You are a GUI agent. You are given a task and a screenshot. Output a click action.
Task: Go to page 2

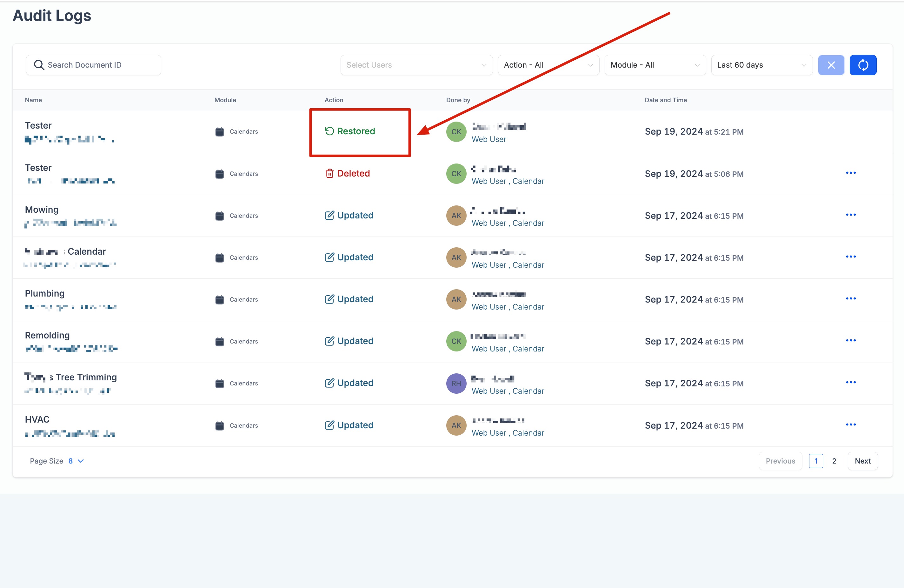834,461
